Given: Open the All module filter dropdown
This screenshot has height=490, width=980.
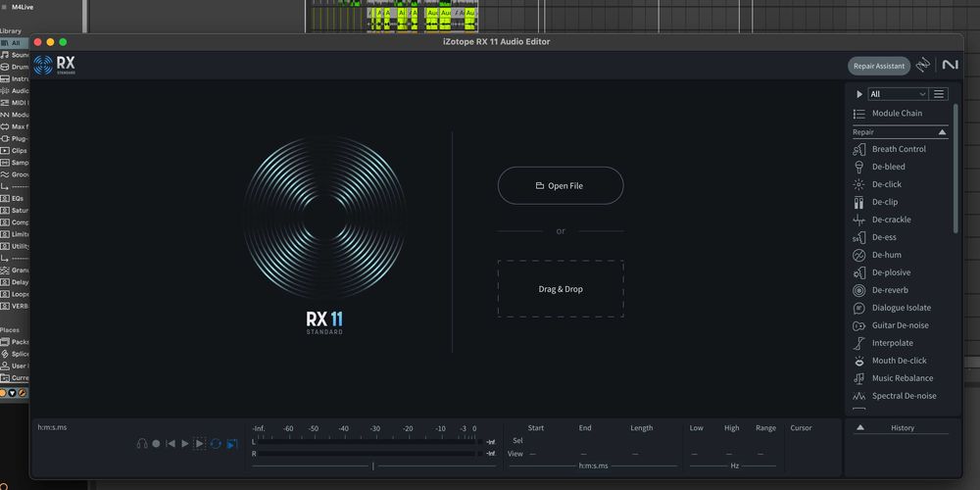Looking at the screenshot, I should coord(898,94).
